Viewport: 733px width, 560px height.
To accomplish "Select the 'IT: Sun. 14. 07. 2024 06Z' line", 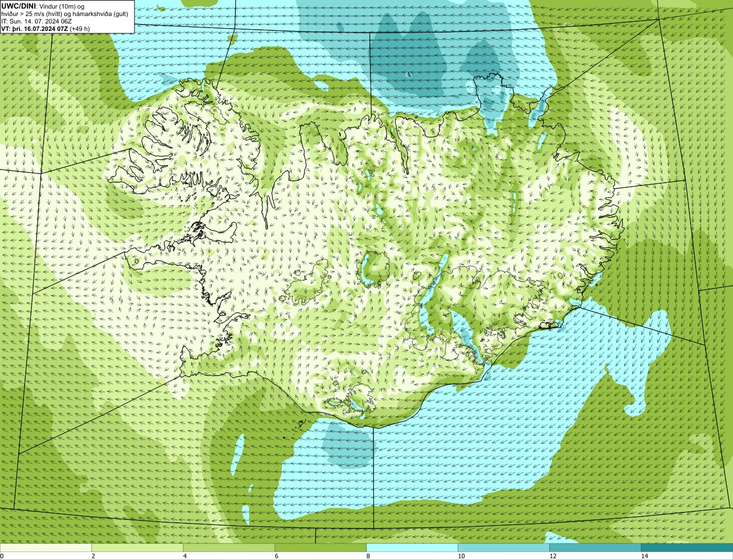I will click(x=37, y=21).
